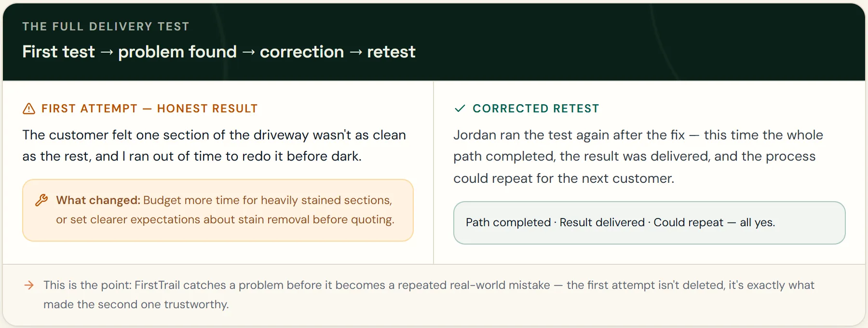Click the wrench icon beside What changed
868x328 pixels.
(41, 200)
